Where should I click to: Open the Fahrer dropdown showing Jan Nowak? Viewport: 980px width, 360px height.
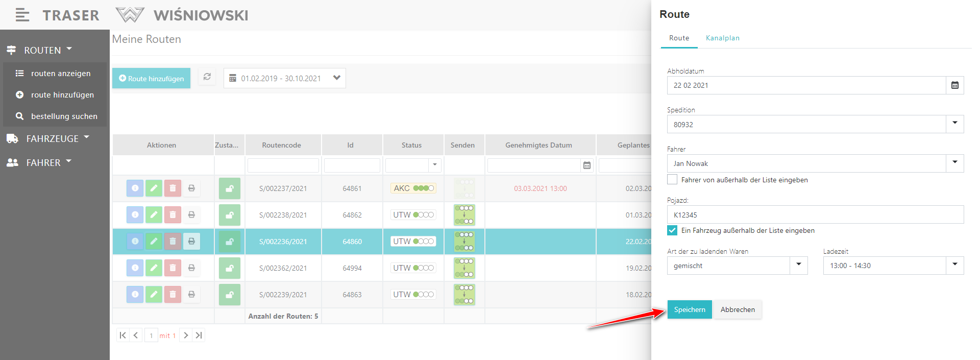coord(954,163)
